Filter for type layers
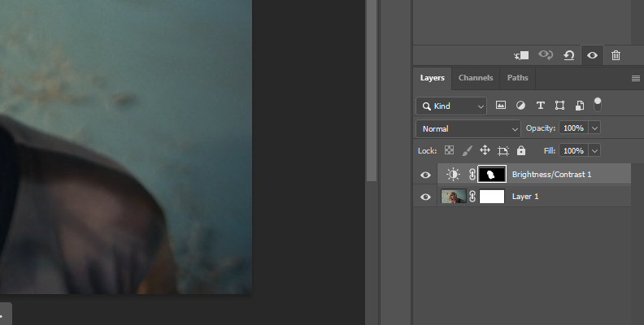This screenshot has width=644, height=325. coord(541,106)
